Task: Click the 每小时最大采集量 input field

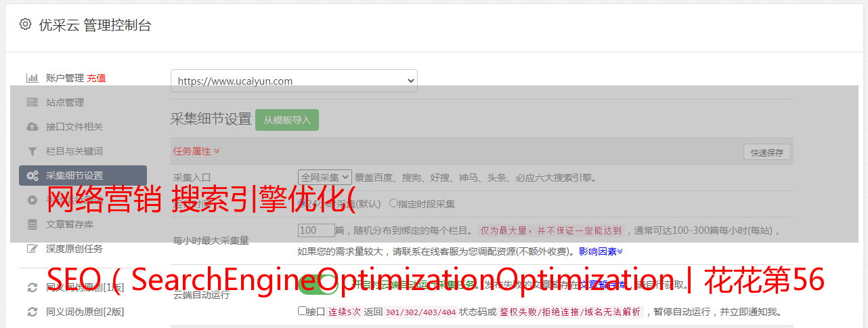Action: pyautogui.click(x=316, y=230)
